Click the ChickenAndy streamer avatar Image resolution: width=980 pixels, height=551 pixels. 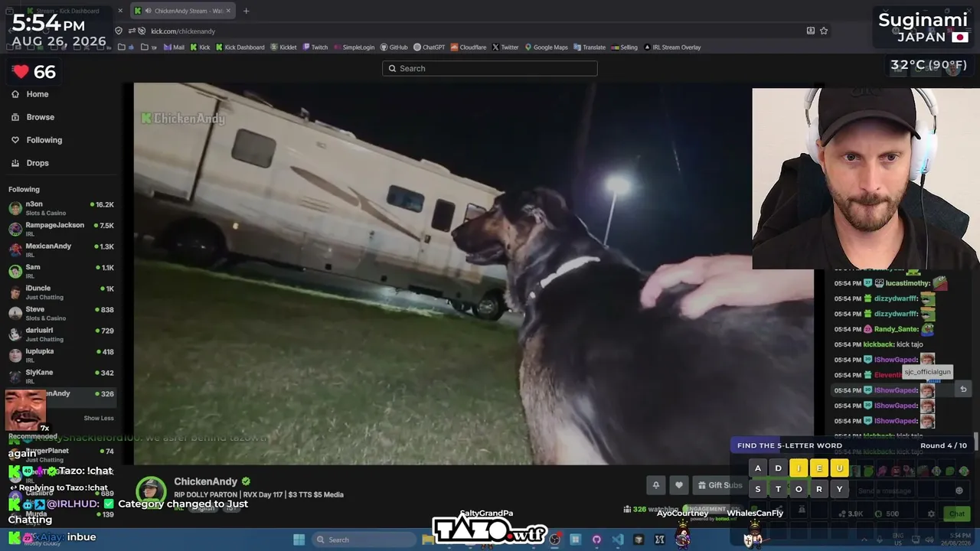[151, 491]
